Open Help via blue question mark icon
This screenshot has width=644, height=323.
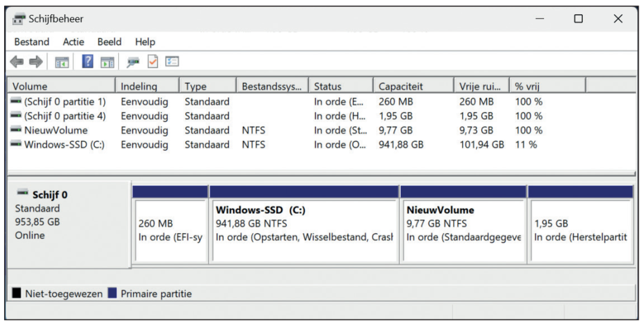click(x=88, y=61)
